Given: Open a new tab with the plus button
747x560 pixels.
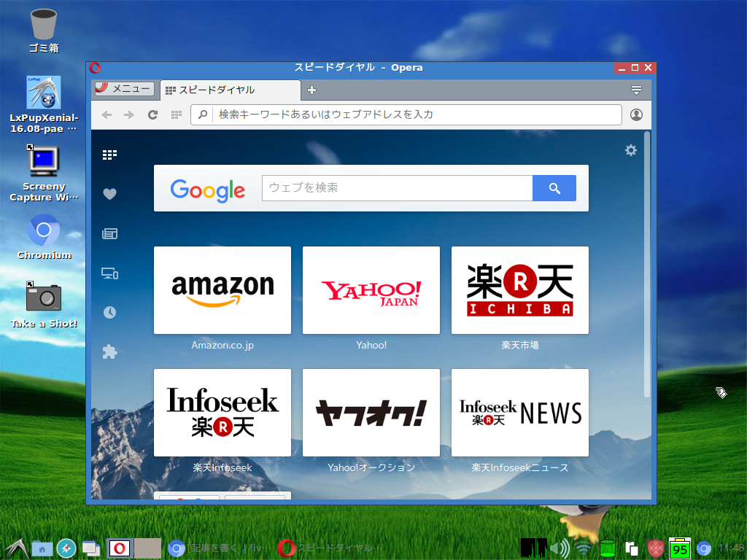Looking at the screenshot, I should click(312, 90).
